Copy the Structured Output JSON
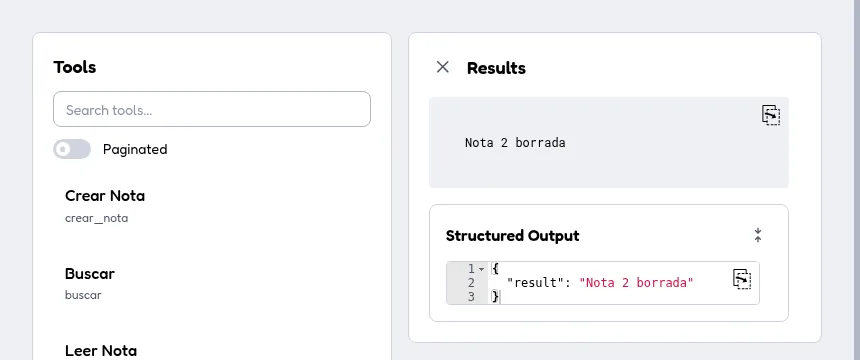This screenshot has width=860, height=360. coord(742,279)
